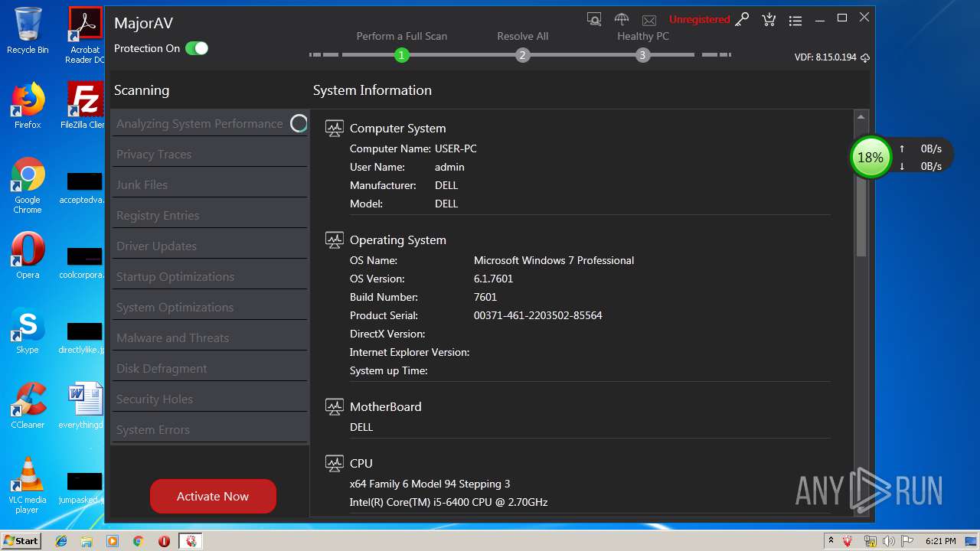Open VLC media player desktop icon
The height and width of the screenshot is (551, 980).
tap(28, 485)
